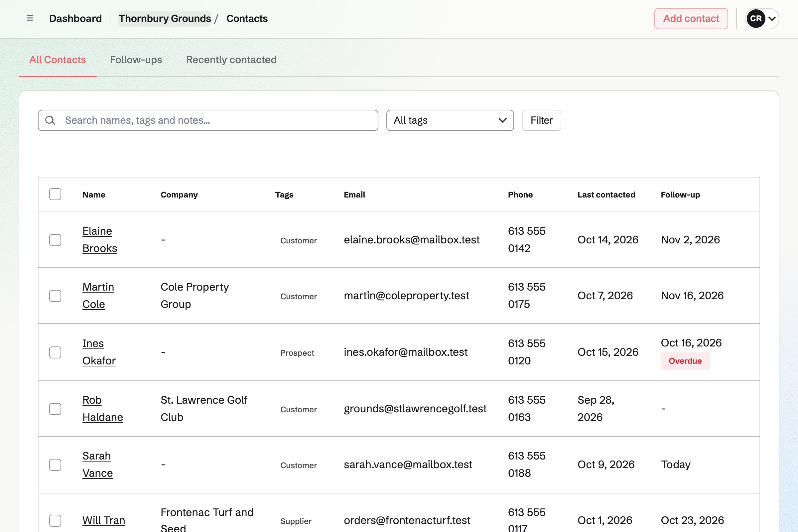Select the Will Tran row checkbox

pyautogui.click(x=55, y=520)
